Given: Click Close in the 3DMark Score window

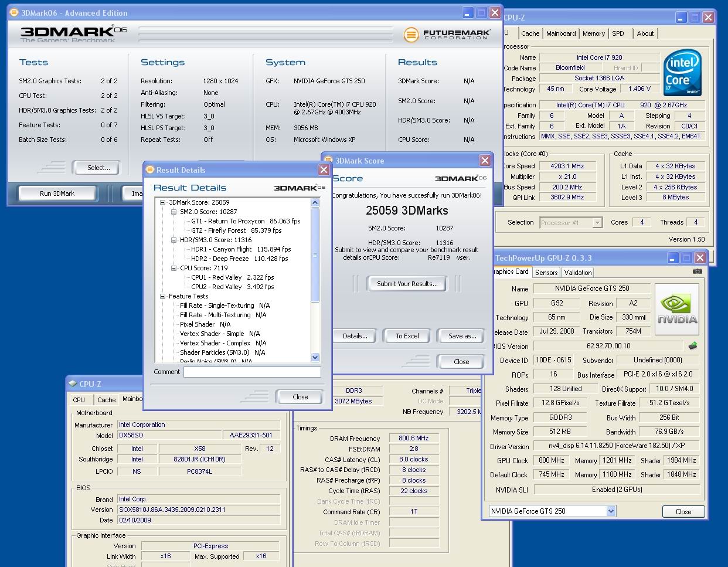Looking at the screenshot, I should [461, 362].
